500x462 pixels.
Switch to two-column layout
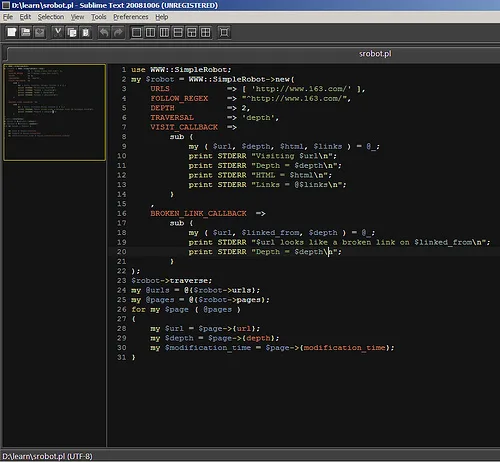[150, 32]
